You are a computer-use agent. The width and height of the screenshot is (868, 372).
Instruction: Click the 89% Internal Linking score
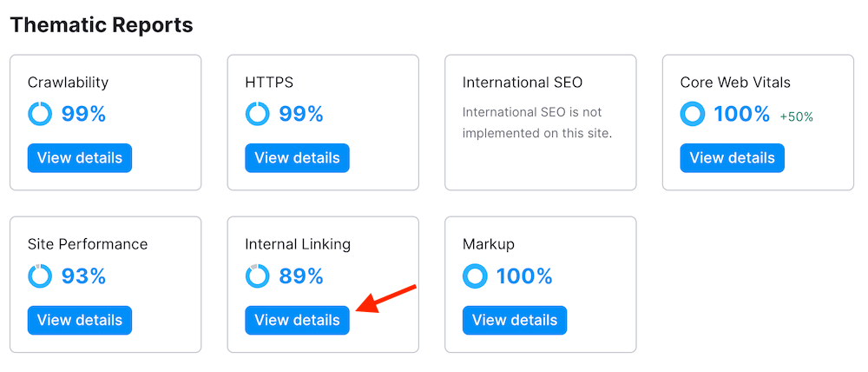[301, 276]
